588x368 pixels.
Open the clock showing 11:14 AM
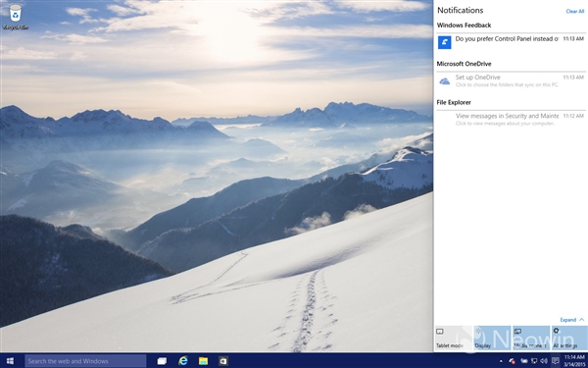(x=574, y=361)
